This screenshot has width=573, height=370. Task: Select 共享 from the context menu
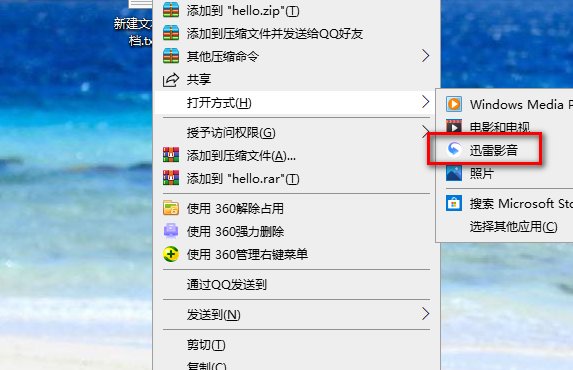tap(296, 79)
